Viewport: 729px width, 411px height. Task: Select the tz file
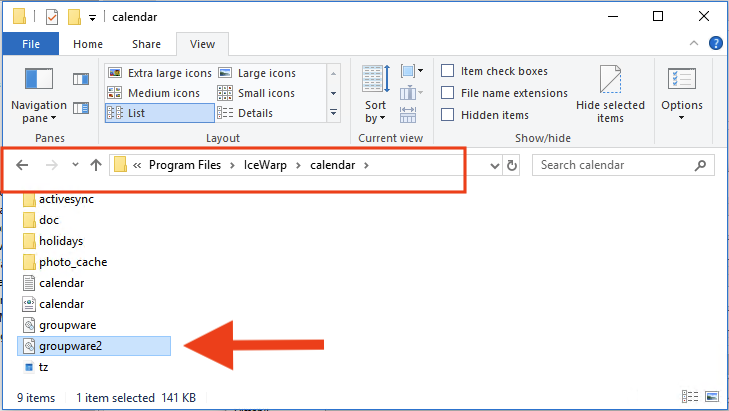pos(36,367)
